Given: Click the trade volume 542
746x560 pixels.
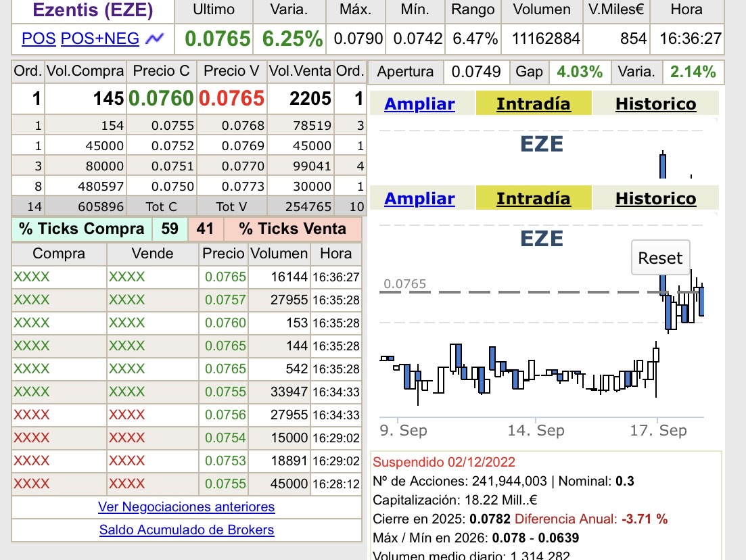Looking at the screenshot, I should (x=297, y=369).
